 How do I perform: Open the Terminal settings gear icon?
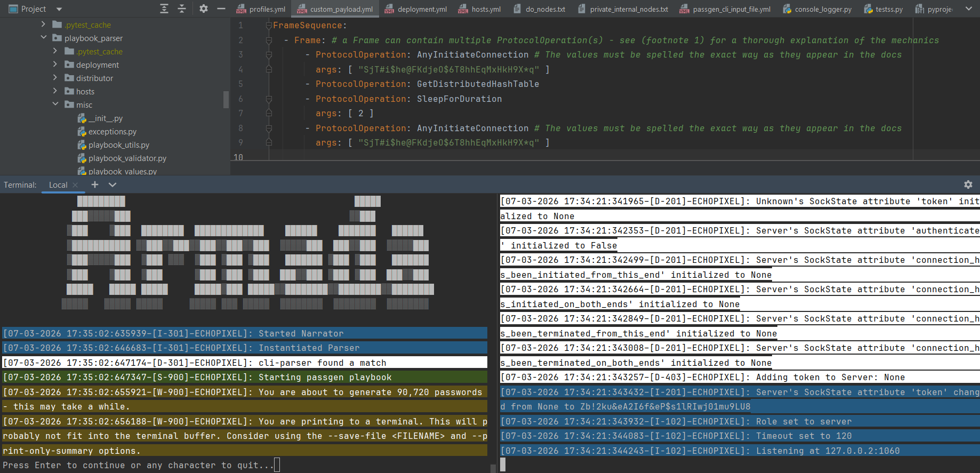click(x=968, y=185)
